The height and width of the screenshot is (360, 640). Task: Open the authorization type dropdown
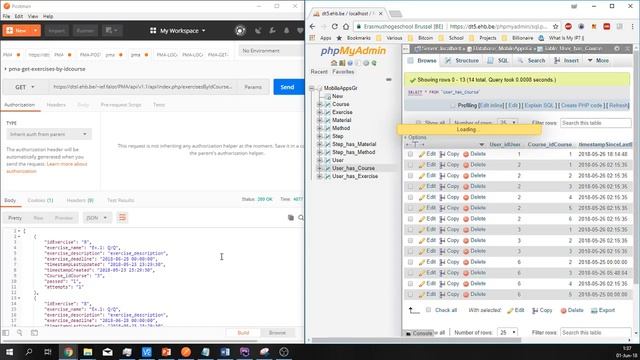click(x=49, y=134)
